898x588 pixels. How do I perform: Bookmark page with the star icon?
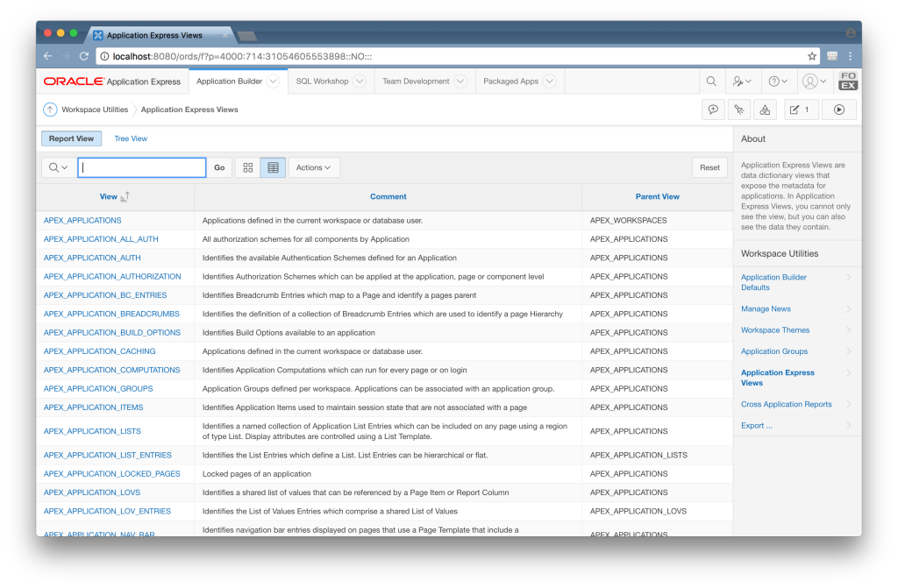tap(811, 56)
